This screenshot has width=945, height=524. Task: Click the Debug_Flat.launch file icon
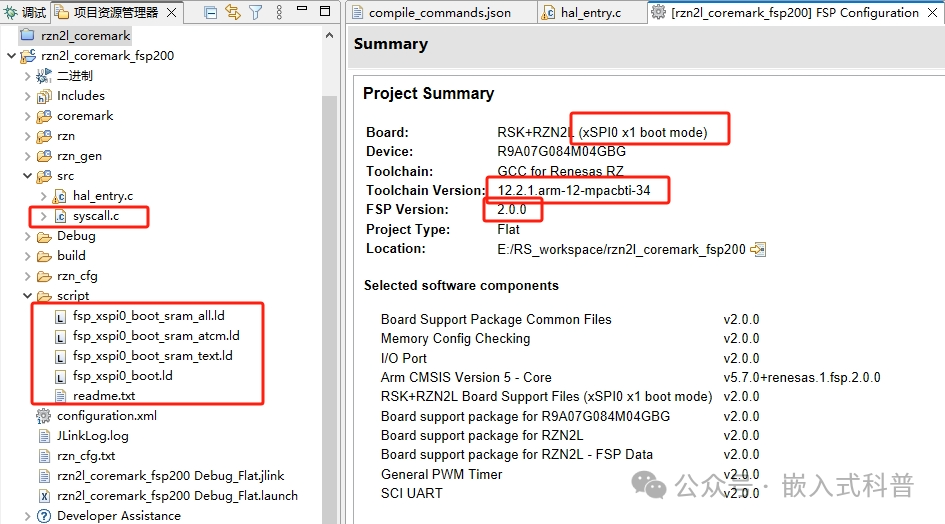(x=43, y=496)
